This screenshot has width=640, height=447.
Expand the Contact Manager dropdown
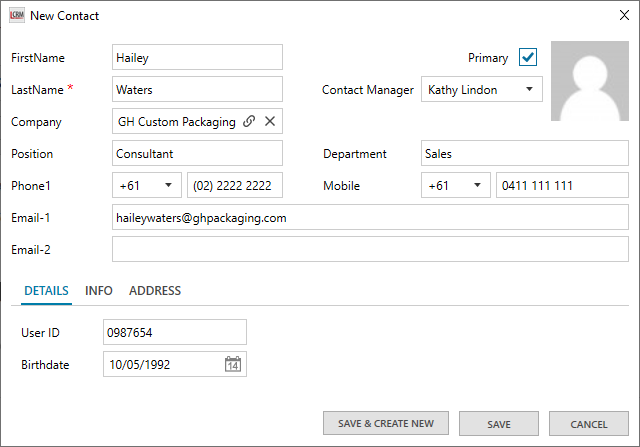point(529,90)
